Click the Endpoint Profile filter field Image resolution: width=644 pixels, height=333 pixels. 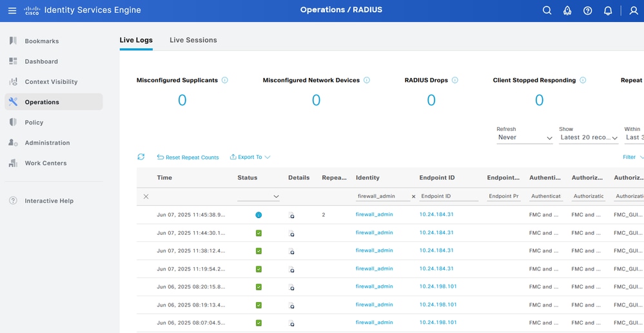click(x=504, y=197)
